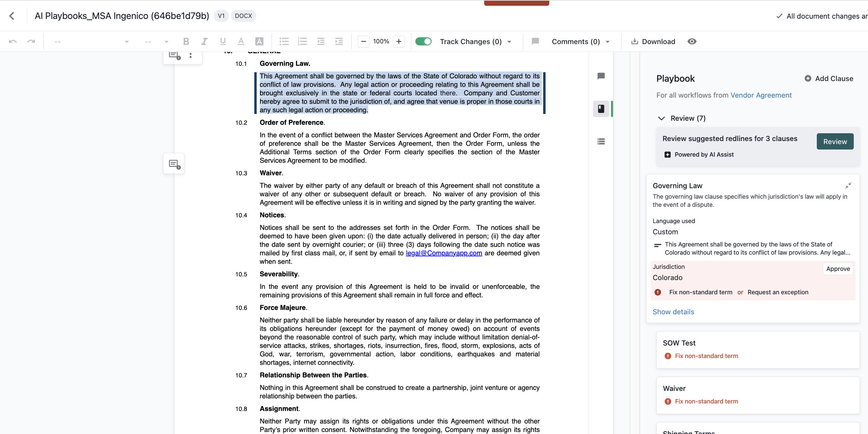The image size is (868, 434).
Task: Open the font size dropdown
Action: [x=157, y=42]
